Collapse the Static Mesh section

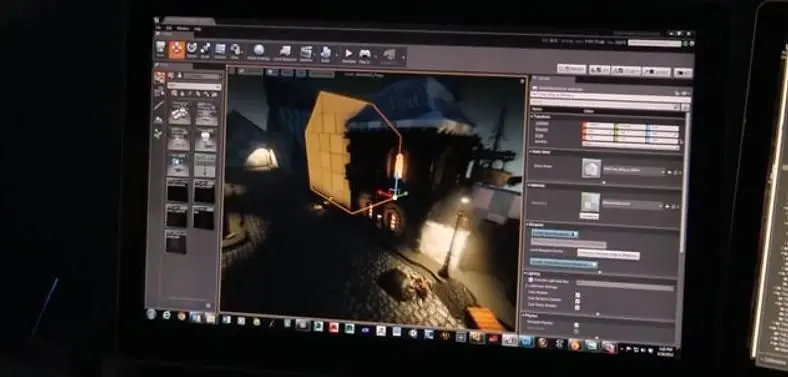(531, 151)
